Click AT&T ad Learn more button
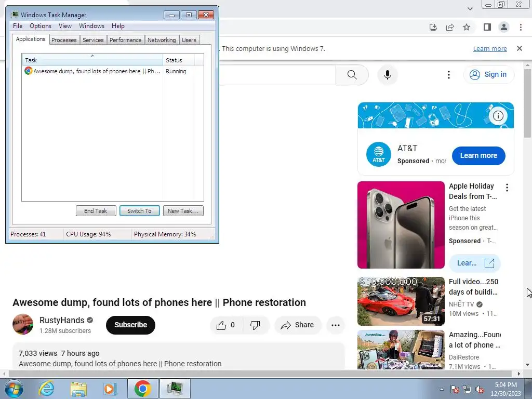Image resolution: width=532 pixels, height=399 pixels. (x=478, y=156)
